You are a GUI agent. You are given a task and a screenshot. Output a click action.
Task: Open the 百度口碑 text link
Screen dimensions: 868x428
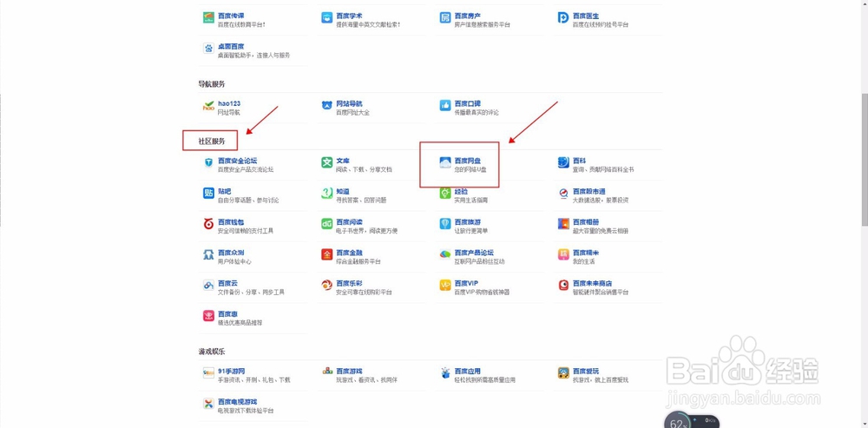(468, 103)
